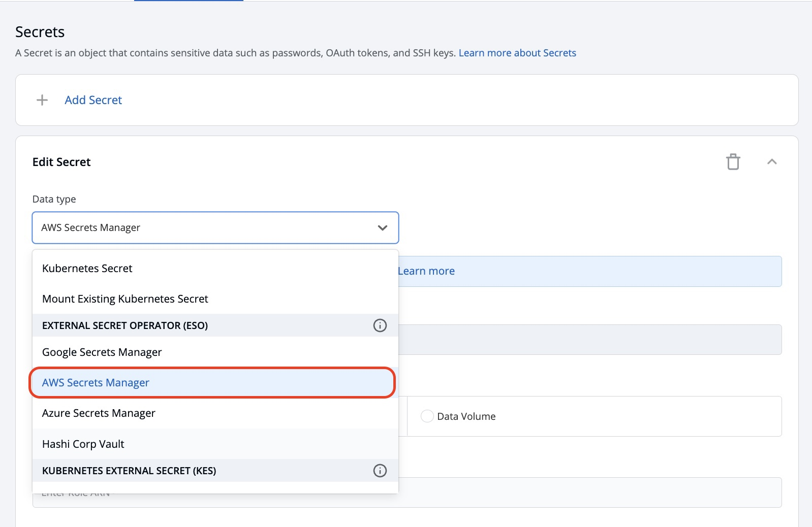Click the KUBERNETES EXTERNAL SECRET (KES) header
The image size is (812, 527).
click(x=215, y=471)
